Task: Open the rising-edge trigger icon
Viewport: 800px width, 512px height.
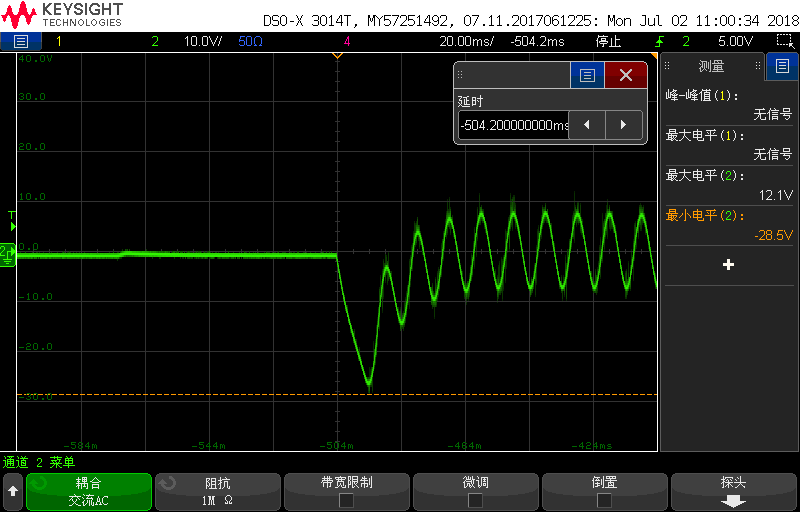Action: pyautogui.click(x=660, y=41)
